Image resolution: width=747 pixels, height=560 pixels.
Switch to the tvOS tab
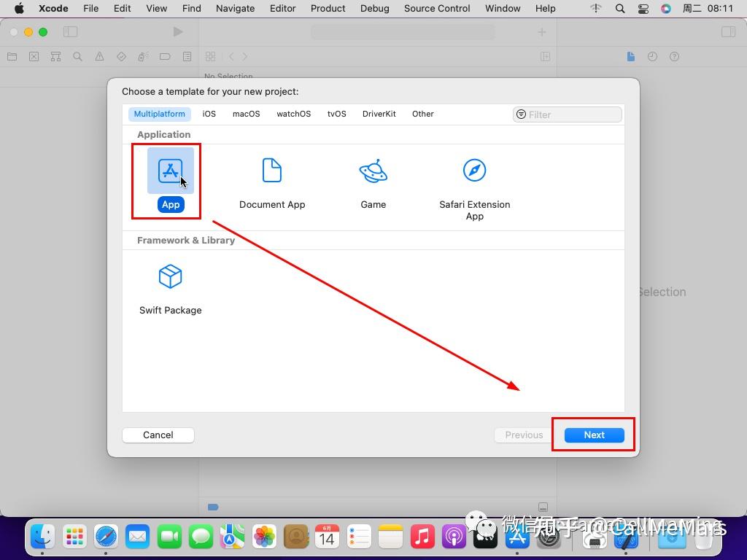click(x=336, y=114)
